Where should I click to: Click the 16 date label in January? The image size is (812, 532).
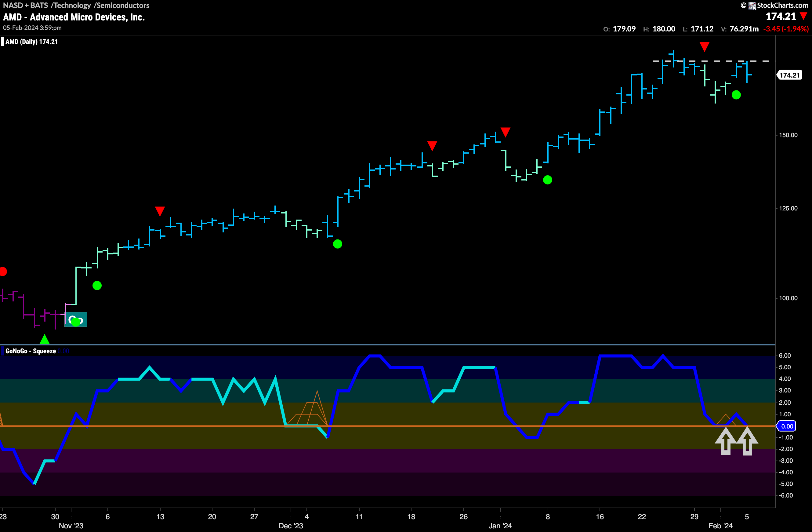(600, 516)
